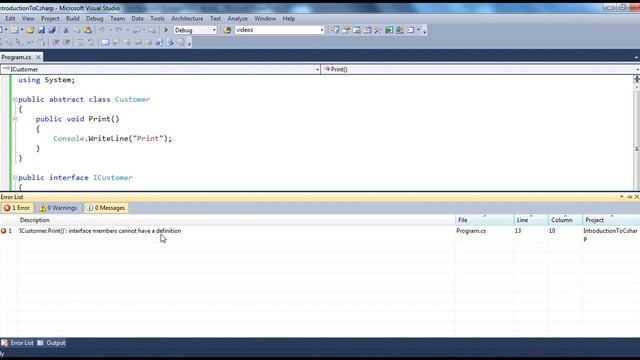The width and height of the screenshot is (640, 360).
Task: Close the Program.cs tab
Action: click(38, 57)
